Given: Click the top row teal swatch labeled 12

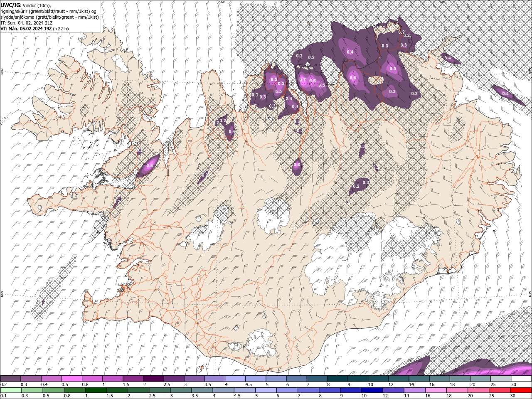Looking at the screenshot, I should pos(399,379).
